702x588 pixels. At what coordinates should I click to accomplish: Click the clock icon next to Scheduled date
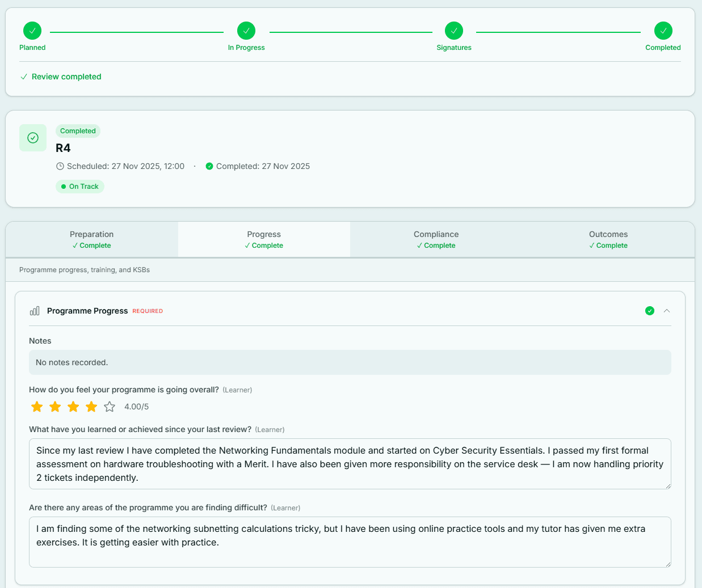[60, 166]
